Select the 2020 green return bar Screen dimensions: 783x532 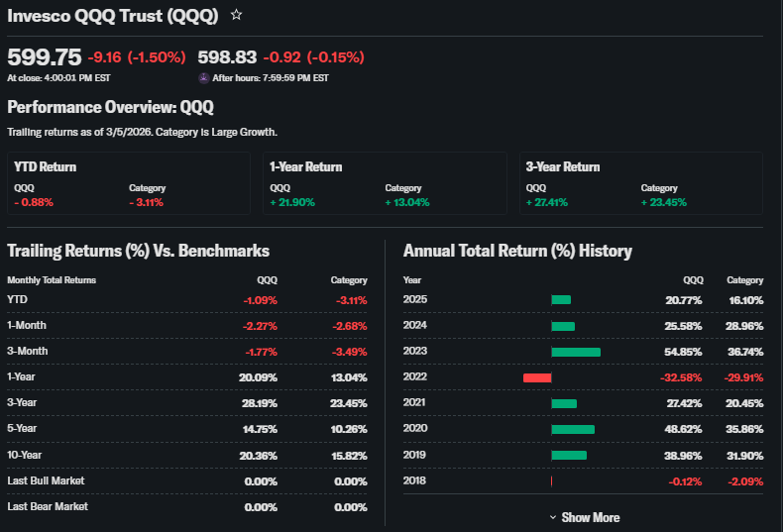pyautogui.click(x=573, y=429)
